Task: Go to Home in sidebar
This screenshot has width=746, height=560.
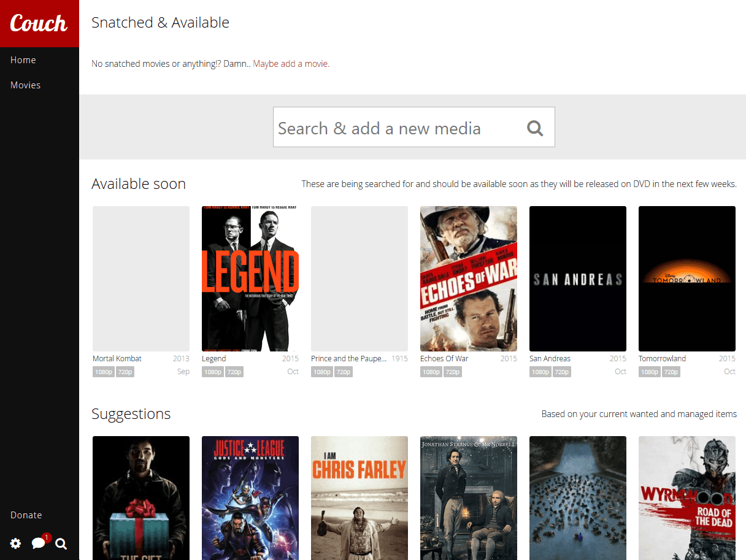Action: coord(23,60)
